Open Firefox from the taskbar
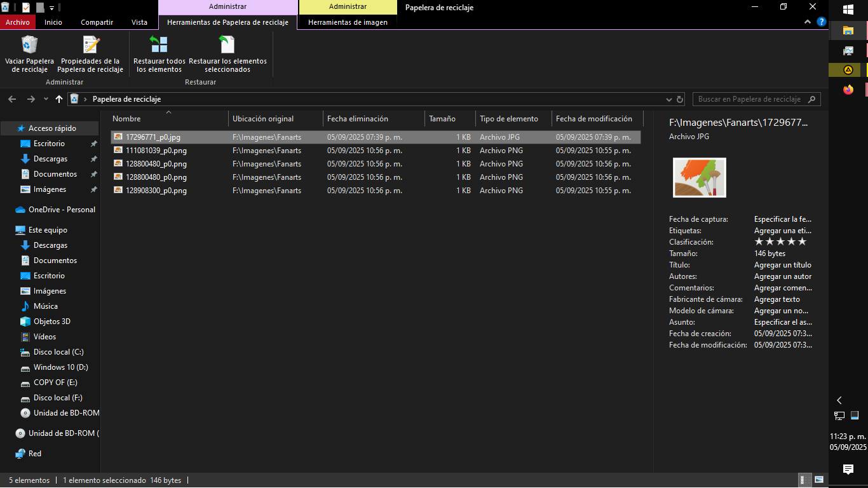This screenshot has width=868, height=488. click(848, 90)
